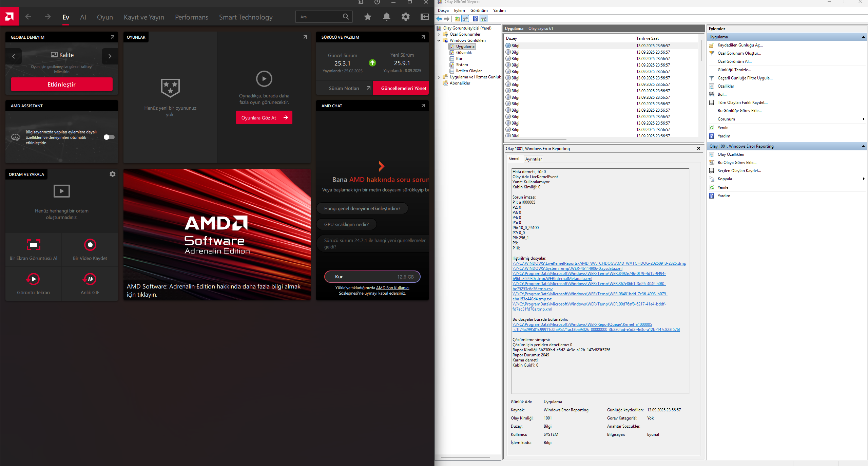Viewport: 868px width, 466px height.
Task: Start recording with Bir Video Kaydet
Action: coord(90,250)
